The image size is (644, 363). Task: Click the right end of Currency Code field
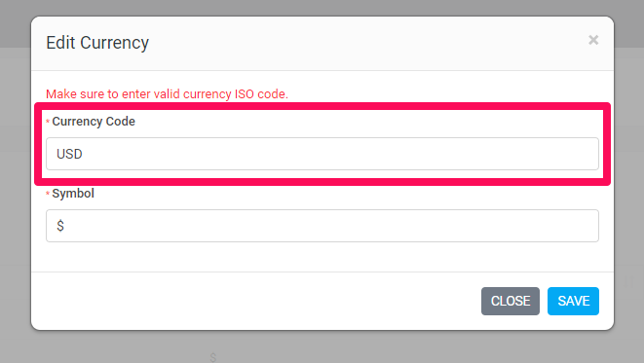tap(584, 154)
